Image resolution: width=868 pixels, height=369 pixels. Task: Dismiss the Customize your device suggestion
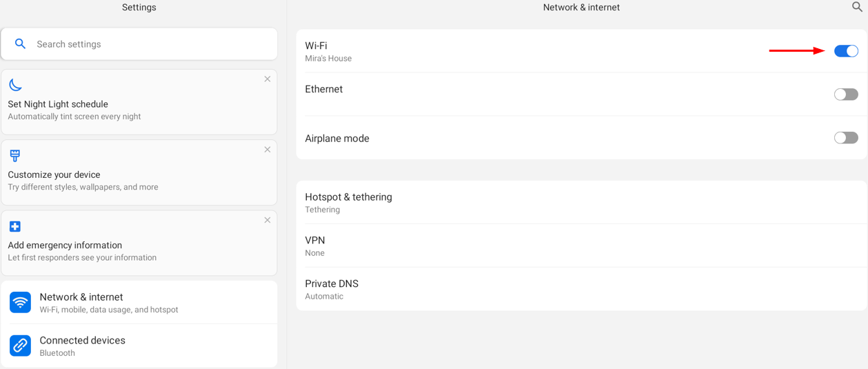[268, 150]
